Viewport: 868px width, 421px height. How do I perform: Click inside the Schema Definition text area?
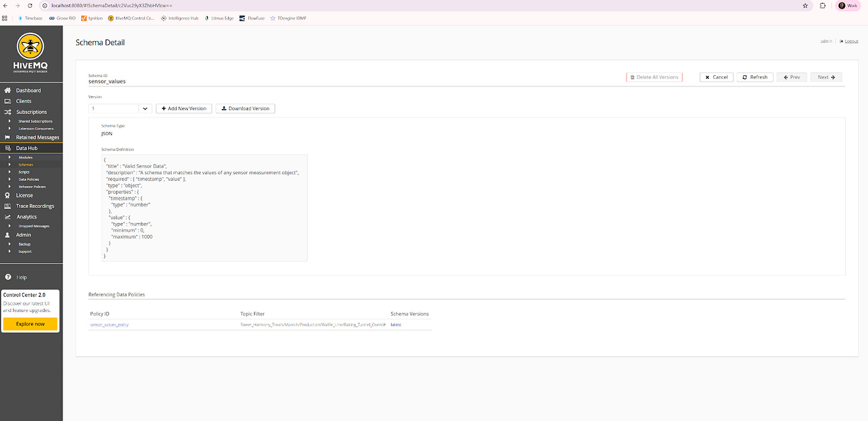point(204,208)
